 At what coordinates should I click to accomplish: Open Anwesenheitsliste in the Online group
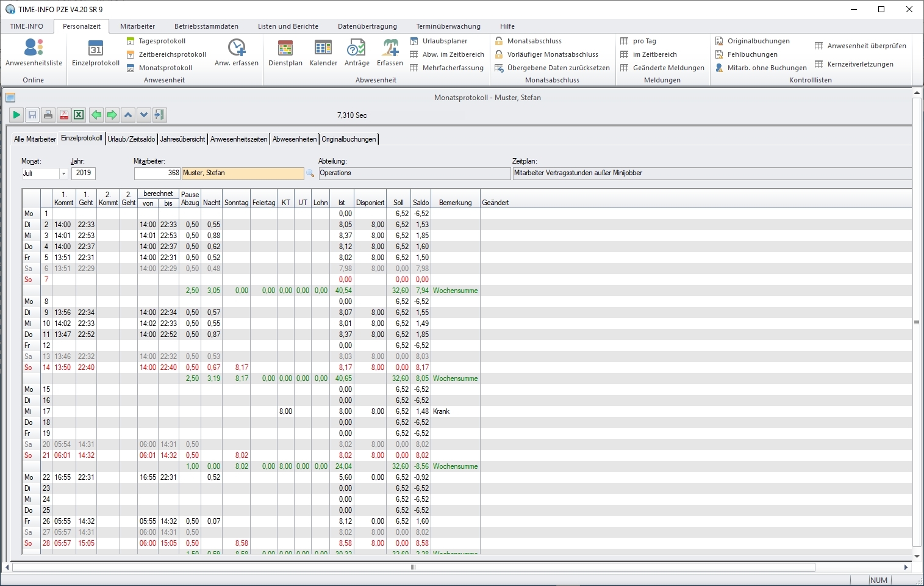pyautogui.click(x=34, y=53)
